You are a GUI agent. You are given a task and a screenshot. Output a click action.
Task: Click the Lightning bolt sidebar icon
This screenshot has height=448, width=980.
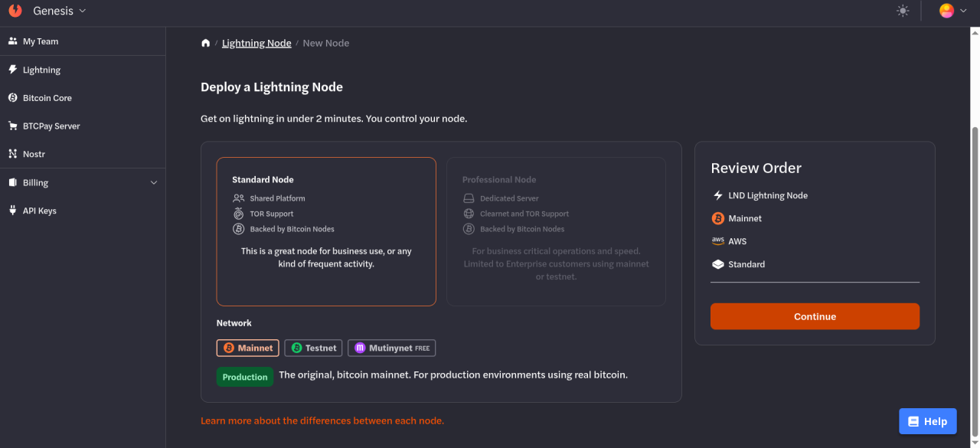[12, 70]
